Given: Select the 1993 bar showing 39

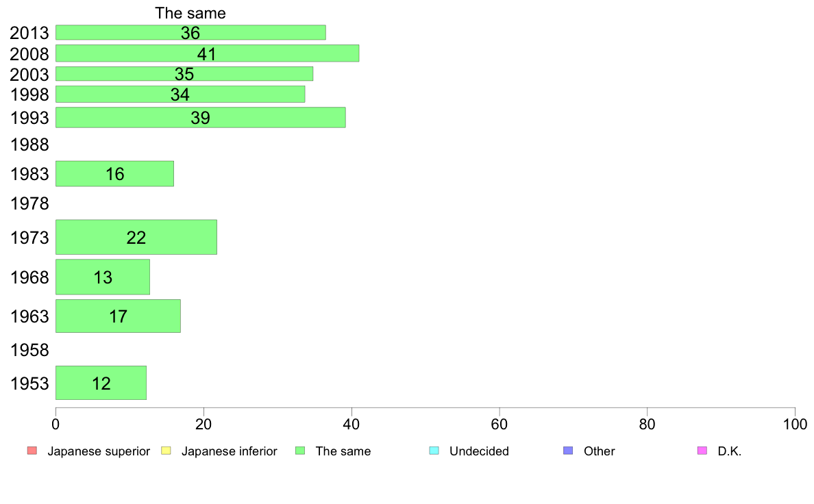Looking at the screenshot, I should [x=200, y=117].
